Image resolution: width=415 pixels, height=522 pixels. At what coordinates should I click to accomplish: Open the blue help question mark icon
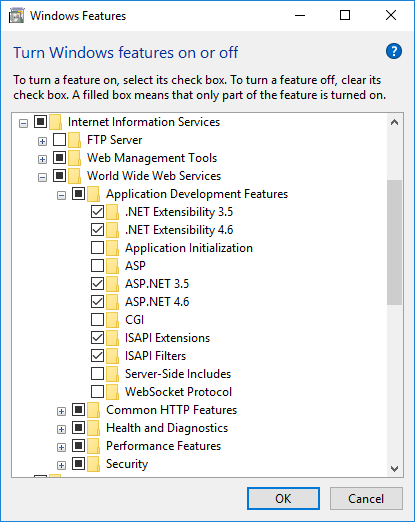(x=394, y=51)
